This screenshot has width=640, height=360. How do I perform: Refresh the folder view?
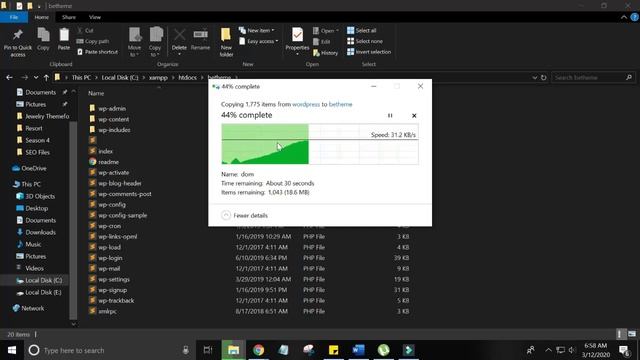(x=543, y=78)
